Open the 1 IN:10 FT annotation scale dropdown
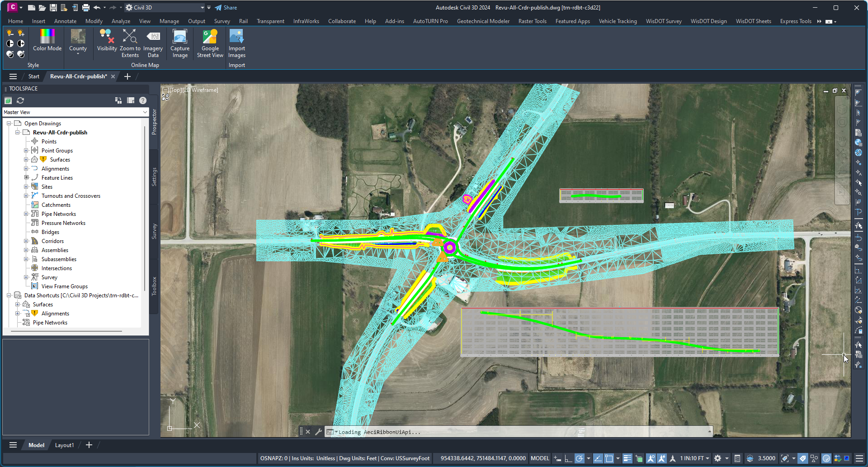868x467 pixels. 695,458
